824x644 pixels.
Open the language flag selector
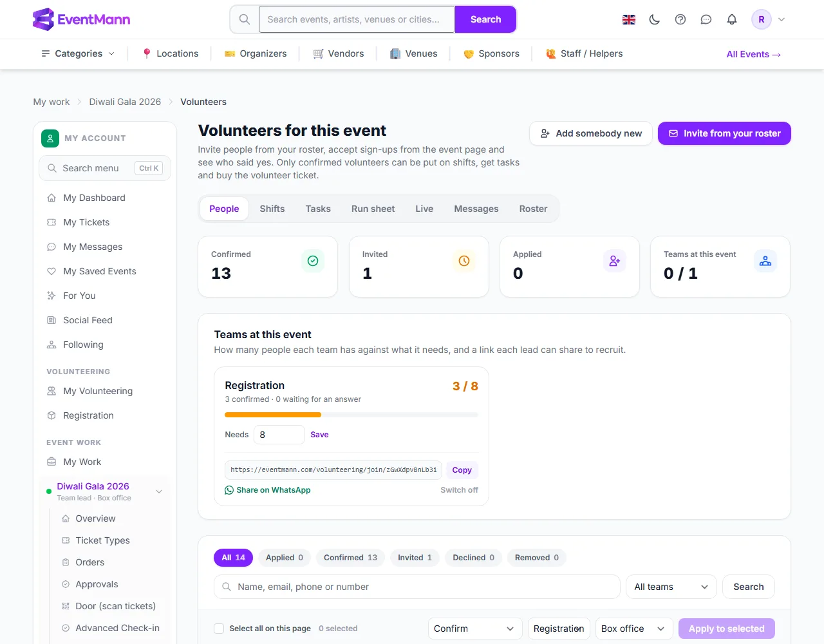coord(629,19)
